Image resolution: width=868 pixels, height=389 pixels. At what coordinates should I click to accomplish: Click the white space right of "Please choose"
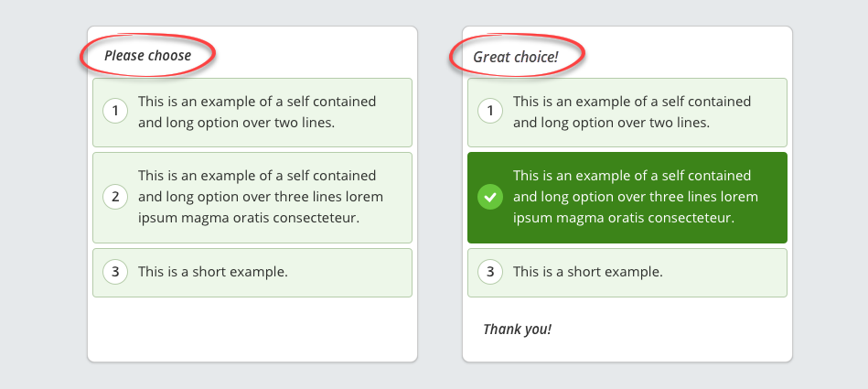[x=320, y=56]
